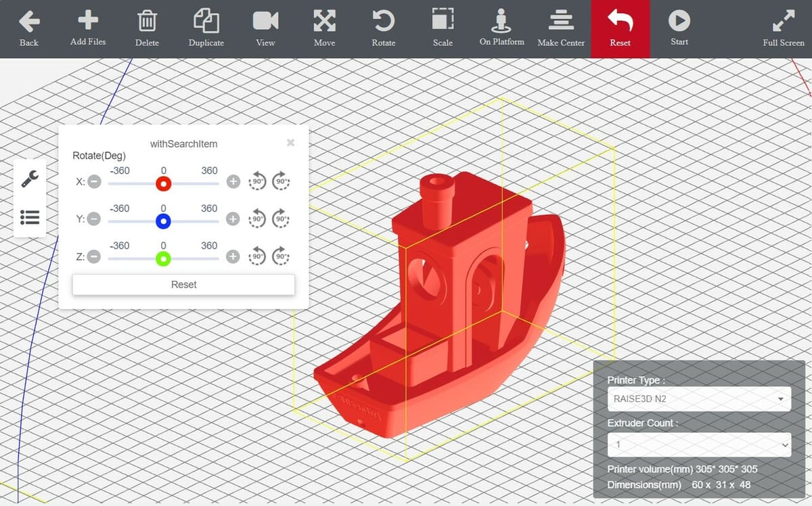Screen dimensions: 812x506
Task: Close the Rotate panel
Action: point(290,142)
